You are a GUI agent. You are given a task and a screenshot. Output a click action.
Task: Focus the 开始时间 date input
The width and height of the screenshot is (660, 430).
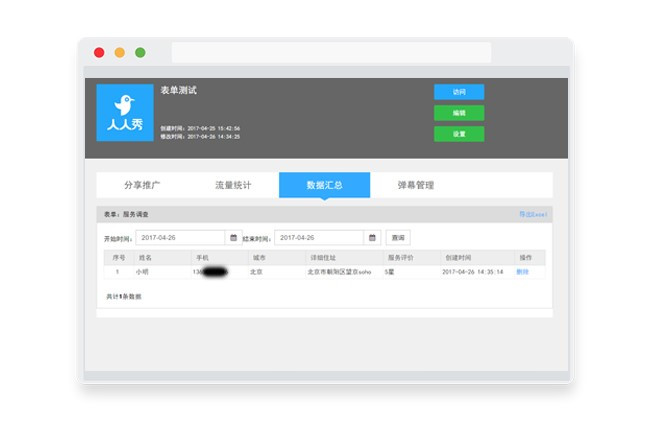coord(180,238)
